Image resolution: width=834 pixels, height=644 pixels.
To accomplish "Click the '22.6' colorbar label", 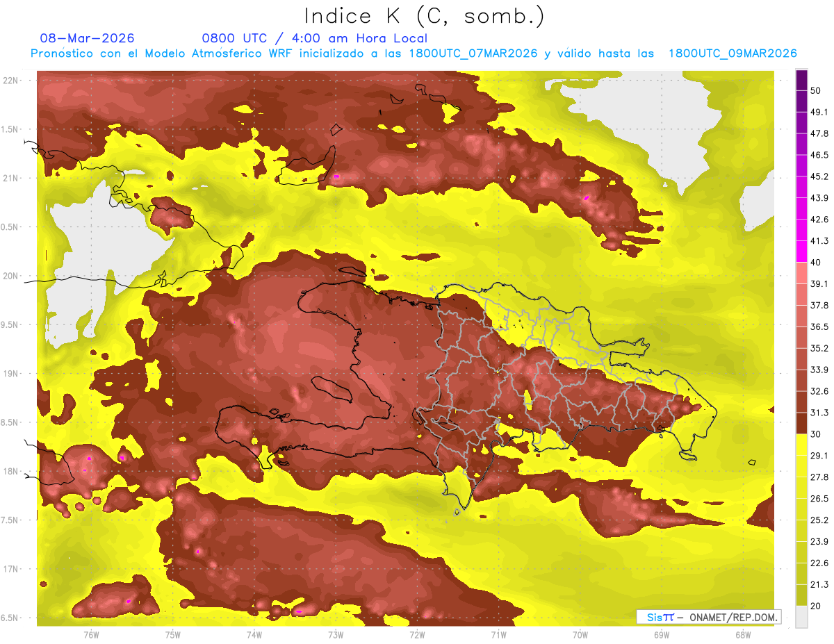I will coord(819,563).
